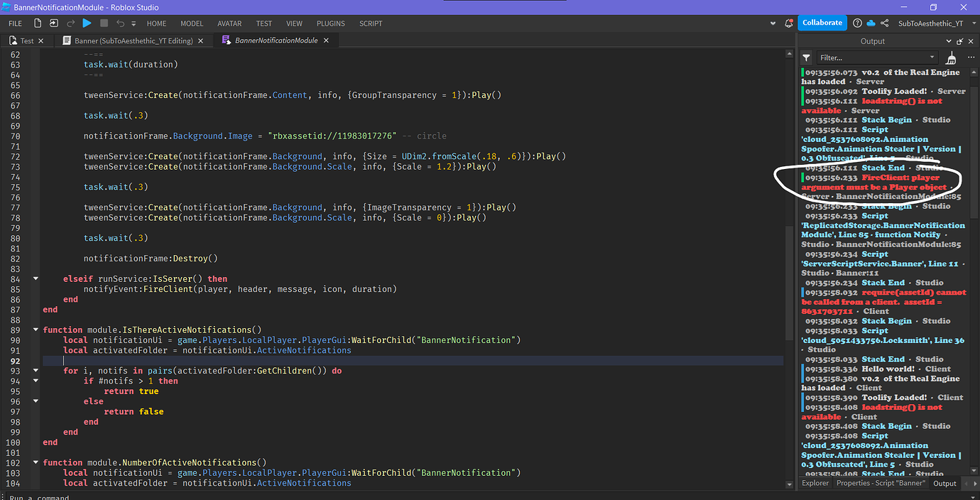
Task: Collapse the IsThereActiveNotifications function at line 89
Action: [x=36, y=330]
